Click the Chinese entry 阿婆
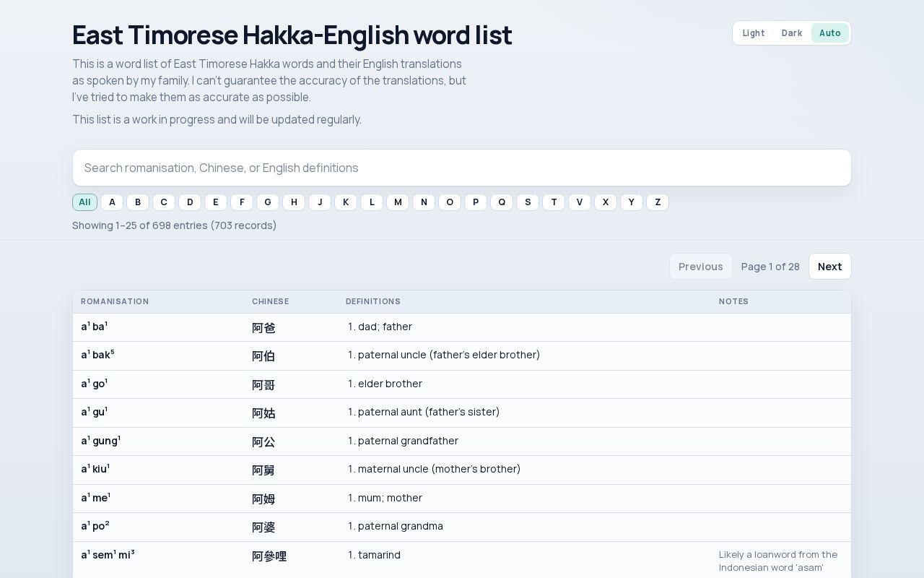The height and width of the screenshot is (578, 924). [x=263, y=527]
